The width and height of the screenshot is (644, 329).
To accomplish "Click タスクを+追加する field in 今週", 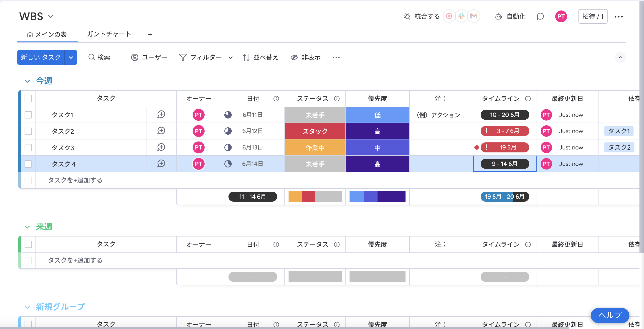I will [75, 180].
